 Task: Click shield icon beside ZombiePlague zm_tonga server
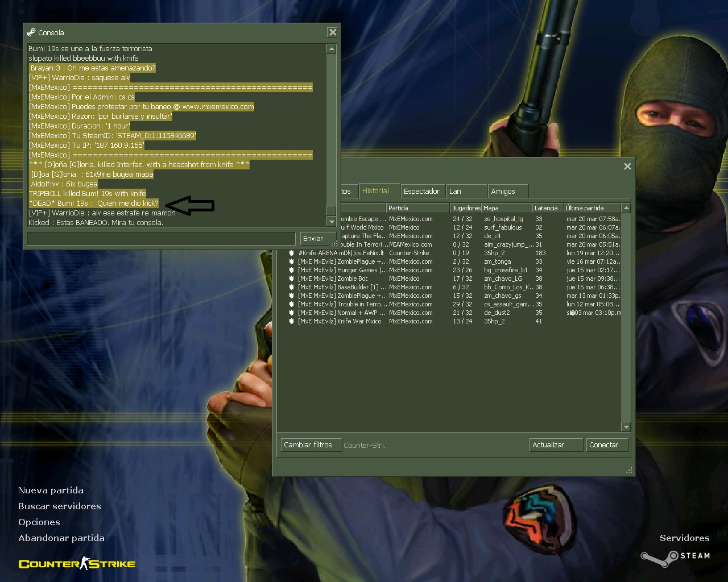tap(291, 261)
